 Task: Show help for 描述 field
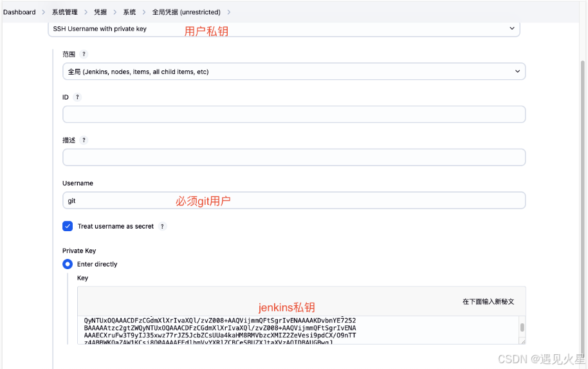(x=84, y=140)
